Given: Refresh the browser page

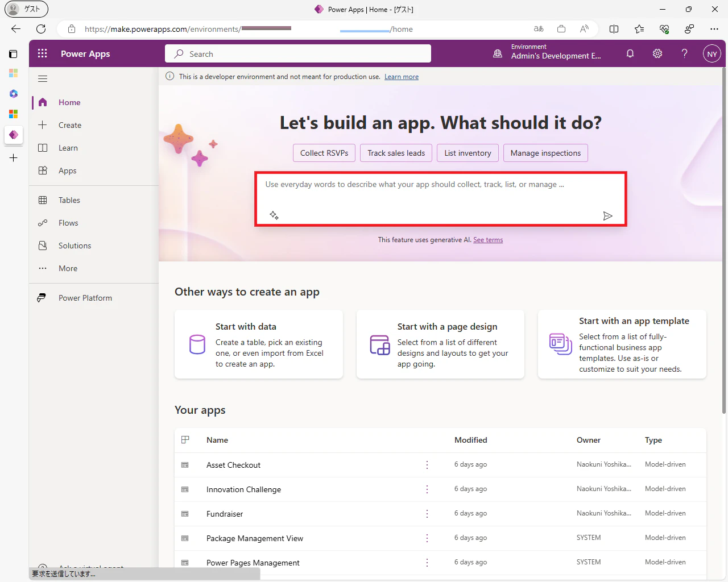Looking at the screenshot, I should [x=41, y=29].
